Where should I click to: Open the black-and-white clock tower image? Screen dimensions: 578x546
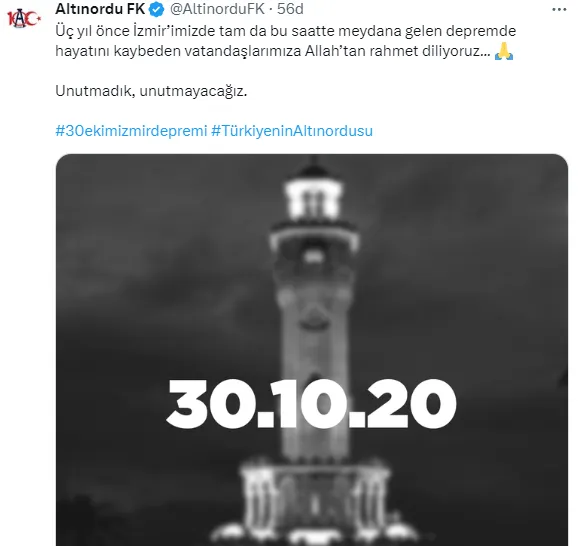(x=312, y=350)
